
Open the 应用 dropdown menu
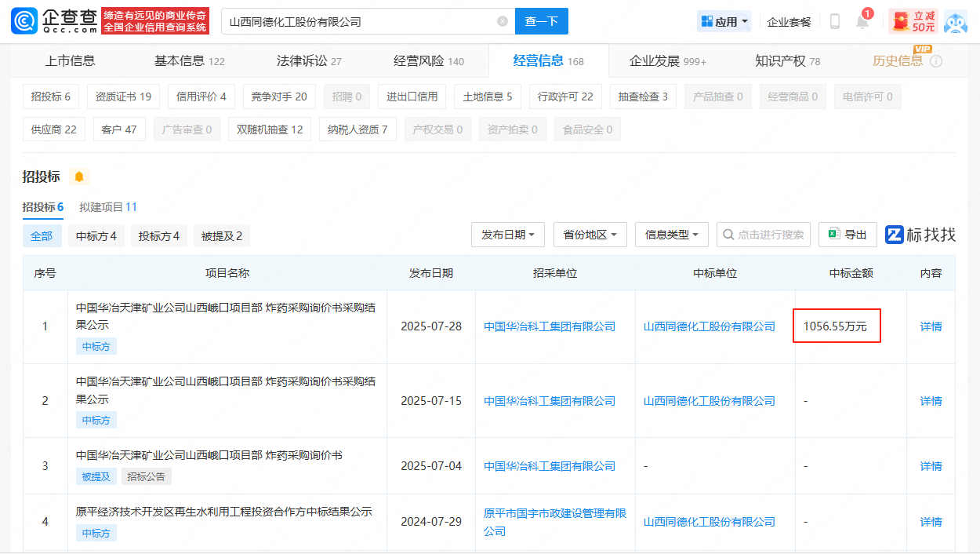[x=724, y=21]
